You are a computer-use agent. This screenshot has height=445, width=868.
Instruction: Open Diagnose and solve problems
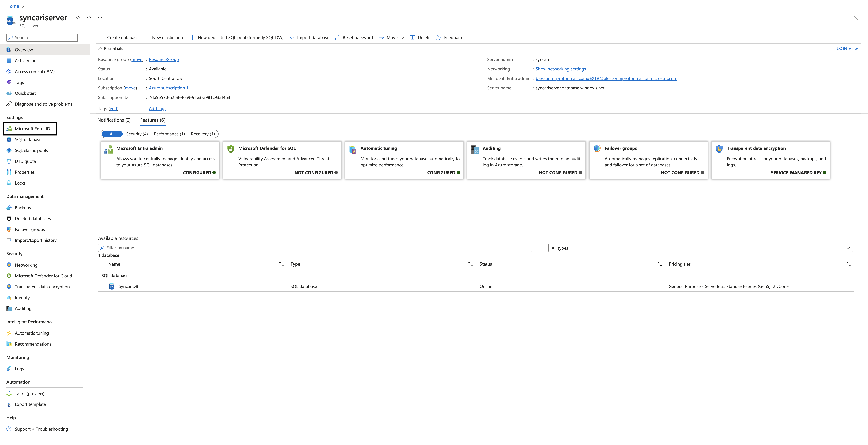[43, 104]
